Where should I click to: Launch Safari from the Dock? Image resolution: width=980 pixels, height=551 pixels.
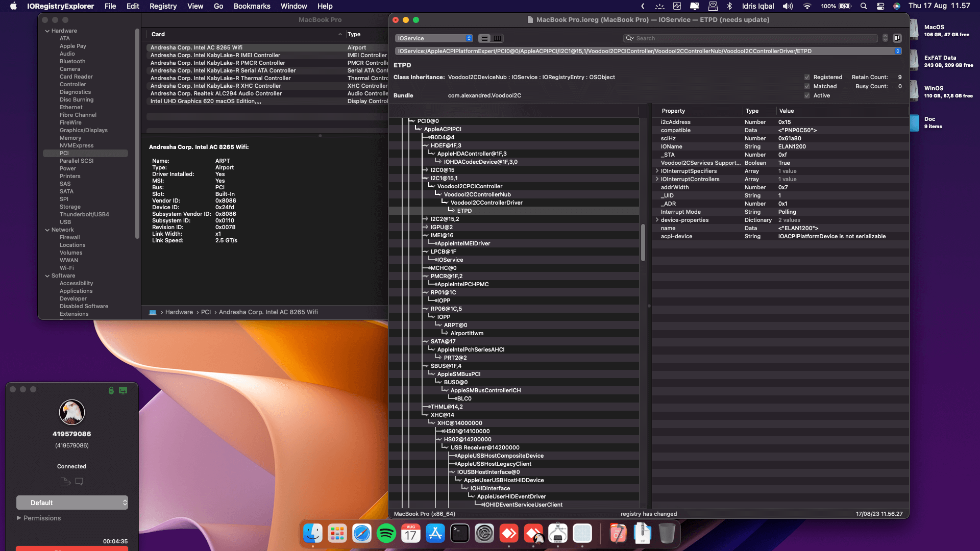click(362, 534)
